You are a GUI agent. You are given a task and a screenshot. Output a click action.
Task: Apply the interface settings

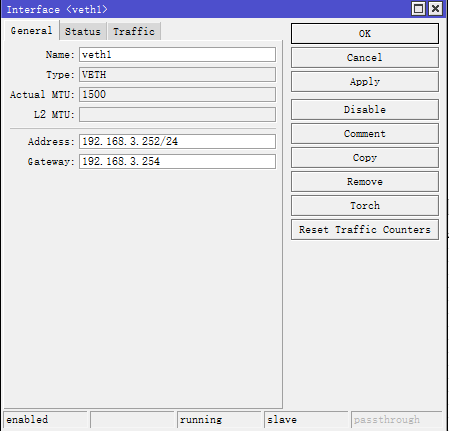365,81
